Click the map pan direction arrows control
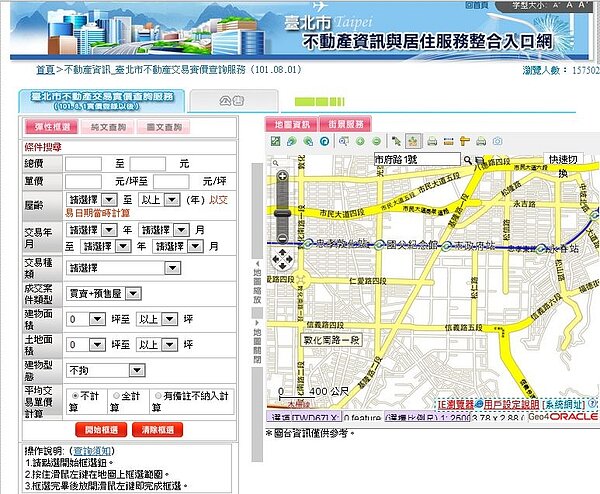 point(282,261)
